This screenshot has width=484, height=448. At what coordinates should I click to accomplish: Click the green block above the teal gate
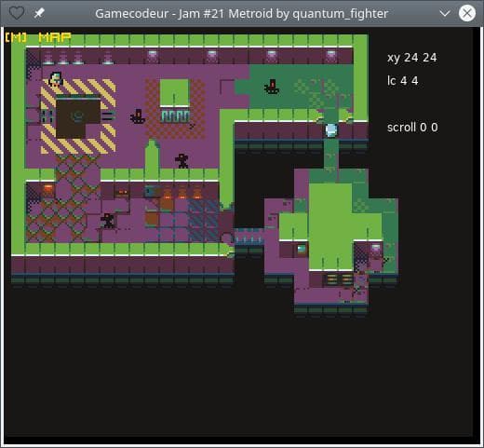174,92
